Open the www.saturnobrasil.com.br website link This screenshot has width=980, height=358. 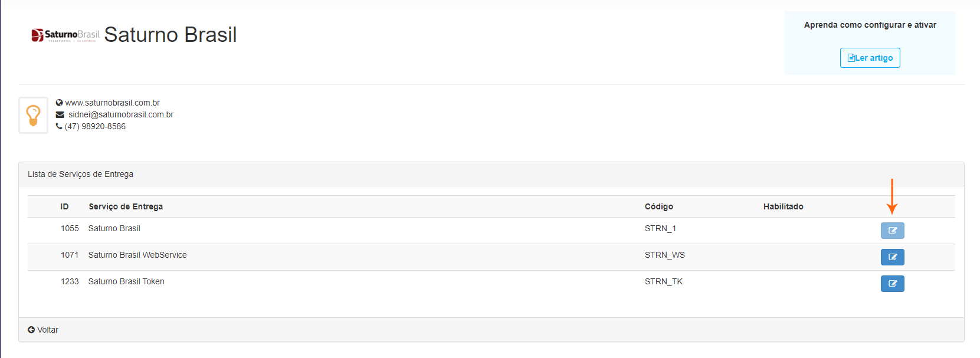112,103
